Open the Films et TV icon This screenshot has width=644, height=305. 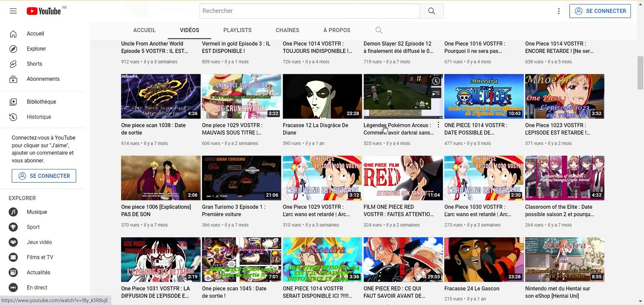point(13,257)
